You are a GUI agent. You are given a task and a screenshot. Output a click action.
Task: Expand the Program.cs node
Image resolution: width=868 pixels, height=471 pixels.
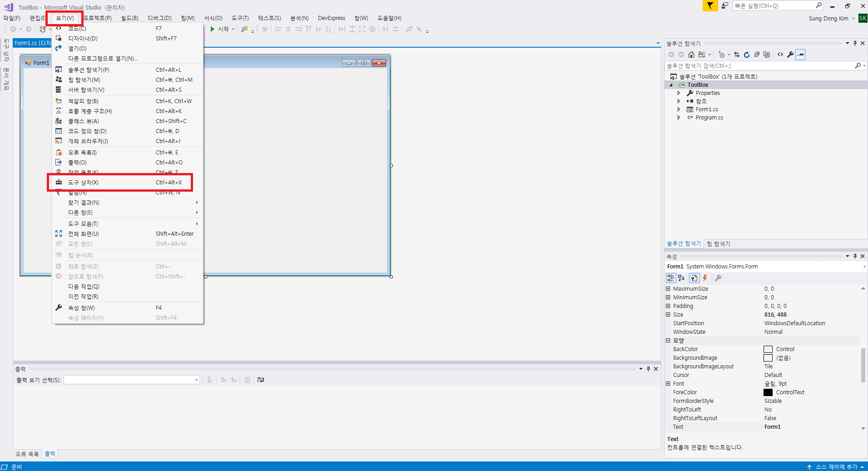point(679,118)
